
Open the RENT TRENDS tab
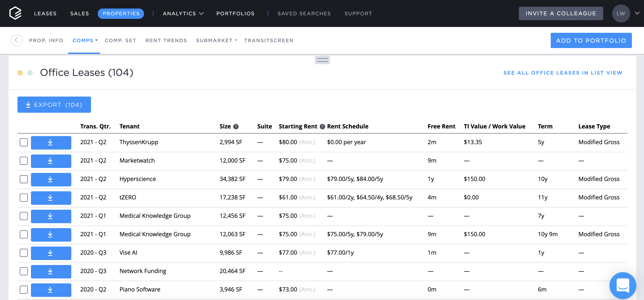(x=166, y=40)
